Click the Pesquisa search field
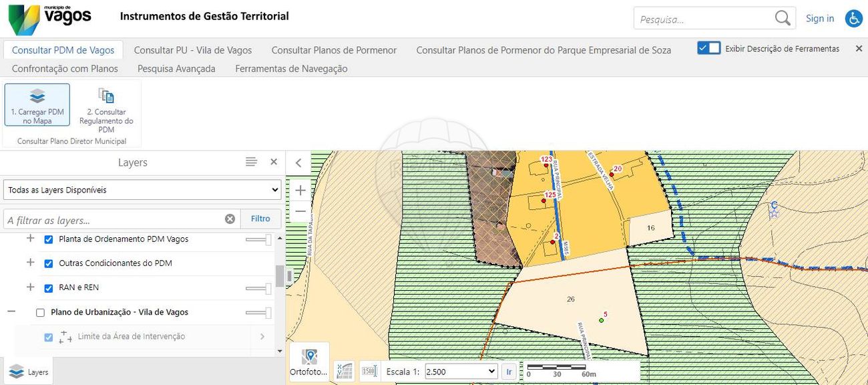868x385 pixels. click(x=704, y=19)
